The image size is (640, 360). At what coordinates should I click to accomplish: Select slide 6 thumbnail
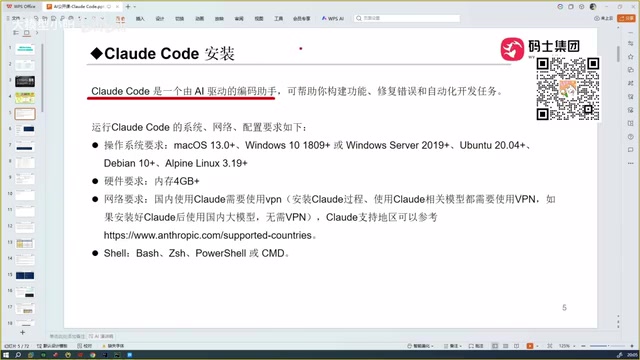click(25, 130)
